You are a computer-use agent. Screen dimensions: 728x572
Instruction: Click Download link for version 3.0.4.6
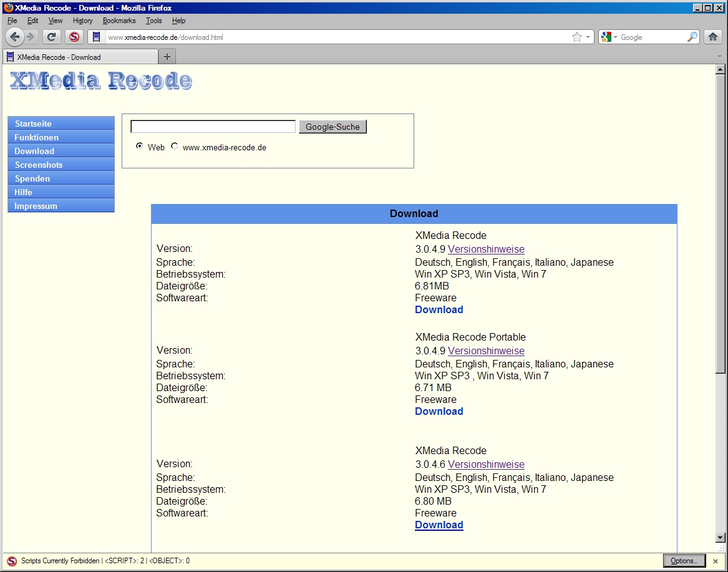point(439,525)
